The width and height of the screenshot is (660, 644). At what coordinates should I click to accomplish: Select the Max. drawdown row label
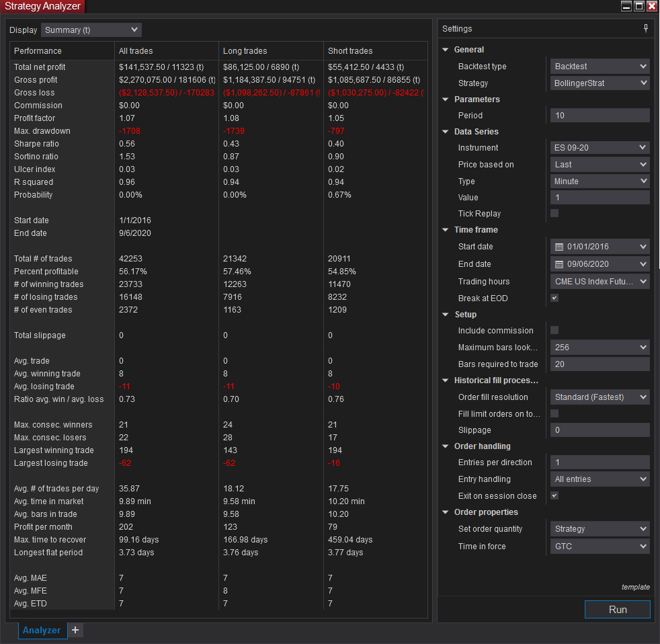pyautogui.click(x=42, y=131)
